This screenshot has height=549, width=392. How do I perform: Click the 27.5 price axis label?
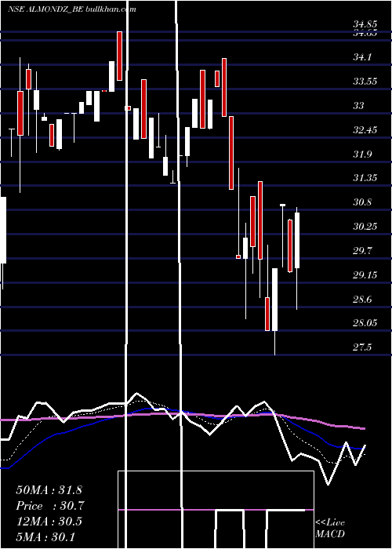click(361, 347)
